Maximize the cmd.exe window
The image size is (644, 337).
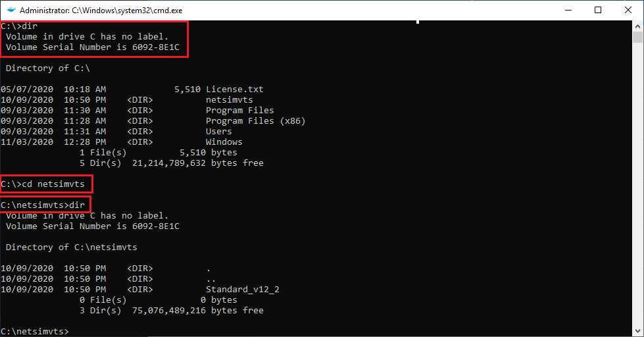(598, 10)
